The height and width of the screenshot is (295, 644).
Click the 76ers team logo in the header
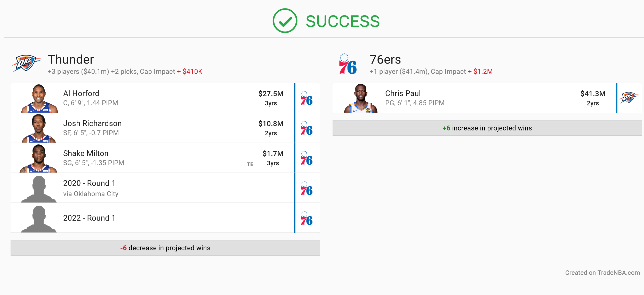pyautogui.click(x=348, y=64)
